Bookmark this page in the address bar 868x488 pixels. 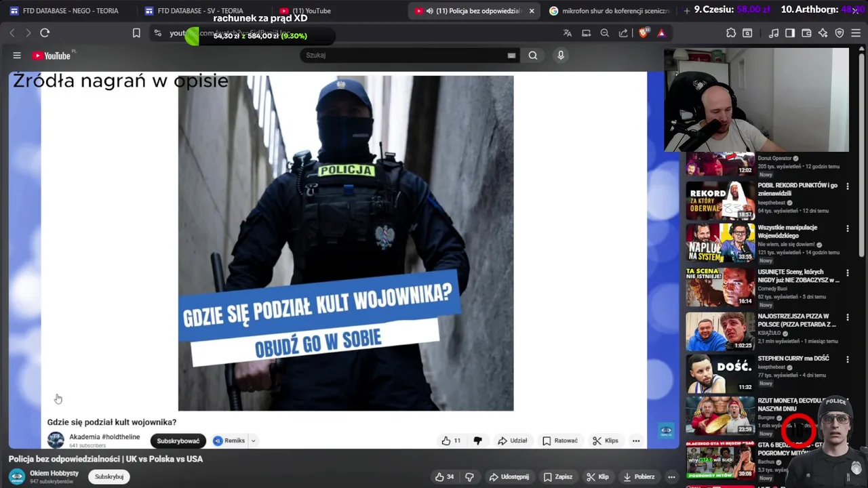click(136, 33)
